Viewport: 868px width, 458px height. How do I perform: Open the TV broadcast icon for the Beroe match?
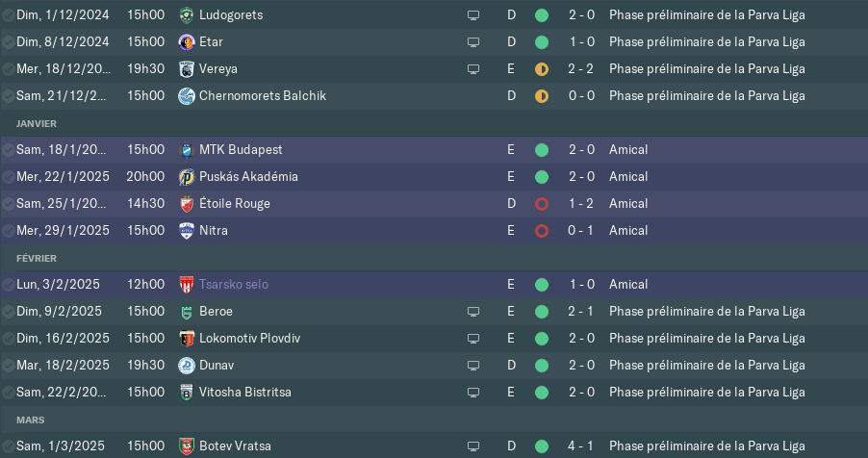473,311
